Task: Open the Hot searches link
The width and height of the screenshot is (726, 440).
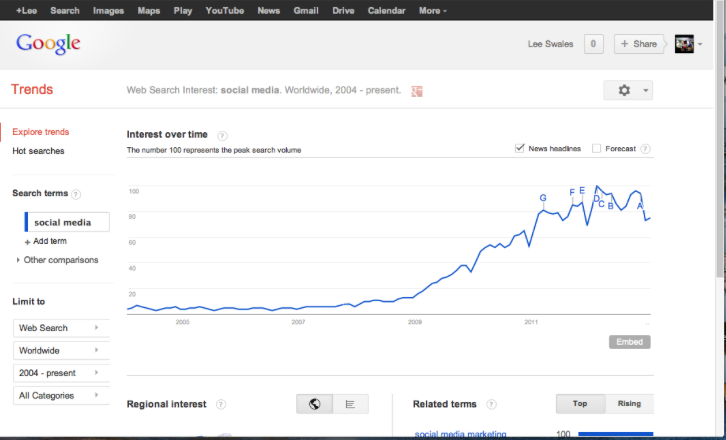Action: click(38, 151)
